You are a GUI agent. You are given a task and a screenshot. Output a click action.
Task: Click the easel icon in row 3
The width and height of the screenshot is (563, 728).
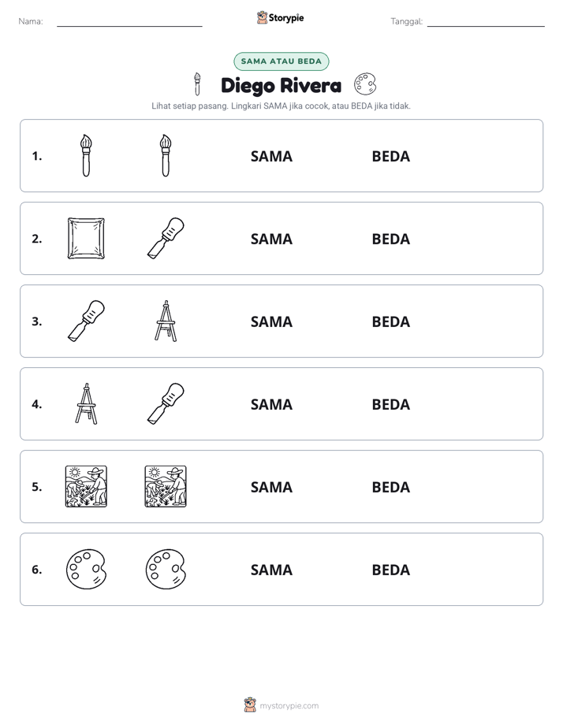click(166, 321)
